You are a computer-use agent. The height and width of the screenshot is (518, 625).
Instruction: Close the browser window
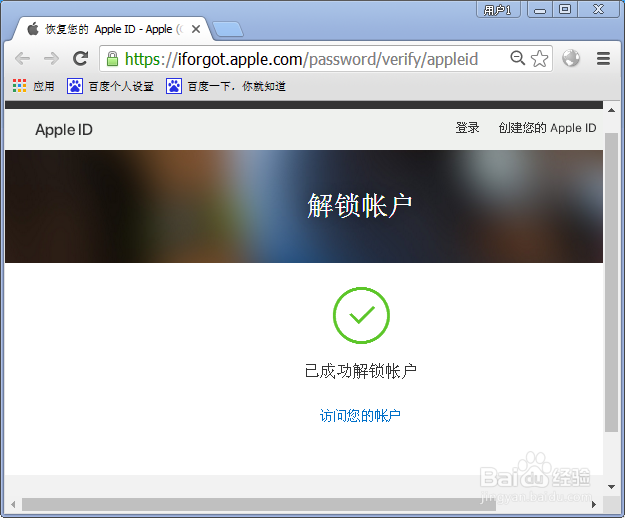598,10
